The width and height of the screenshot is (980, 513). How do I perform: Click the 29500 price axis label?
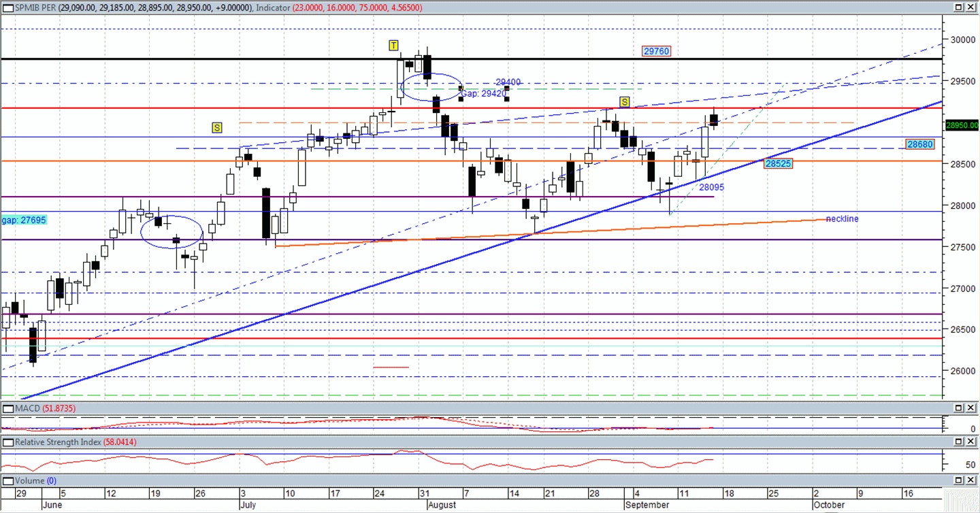(962, 81)
